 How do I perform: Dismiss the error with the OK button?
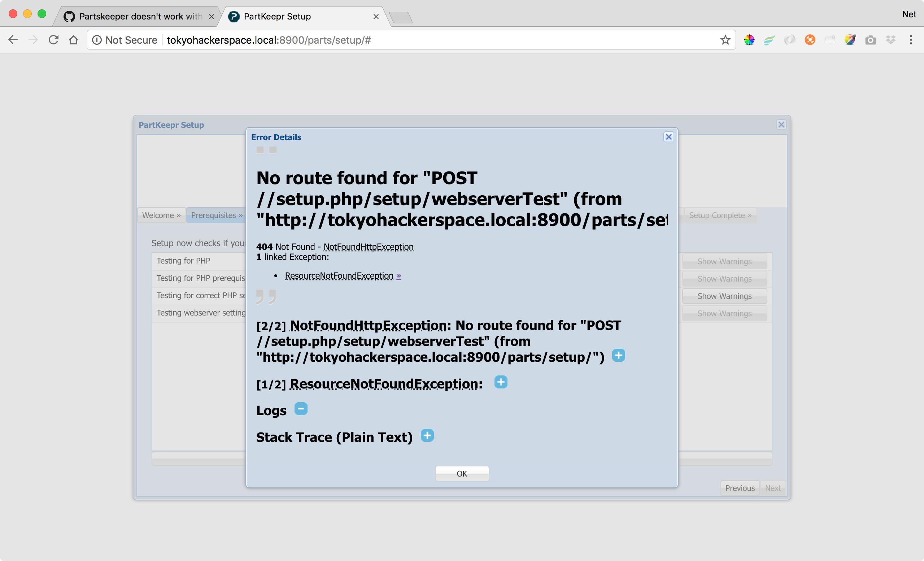[x=462, y=473]
